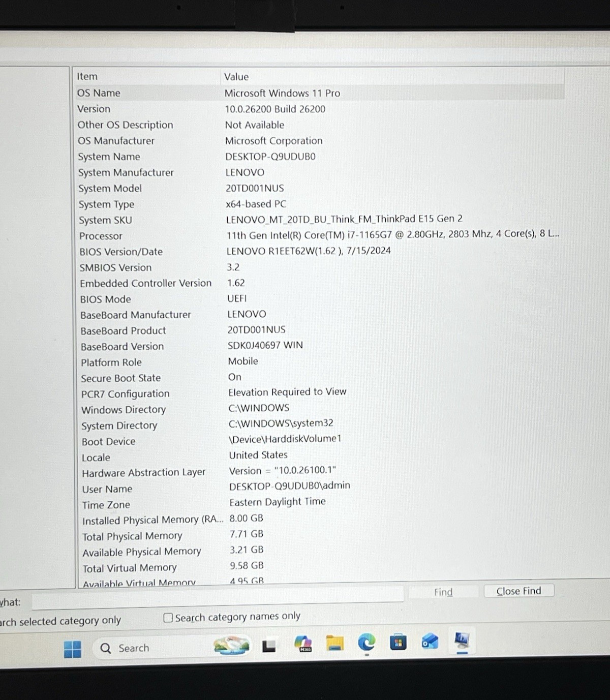Screen dimensions: 610x700
Task: Click the ThinkPad E15 Gen 2 SKU value
Action: click(344, 219)
